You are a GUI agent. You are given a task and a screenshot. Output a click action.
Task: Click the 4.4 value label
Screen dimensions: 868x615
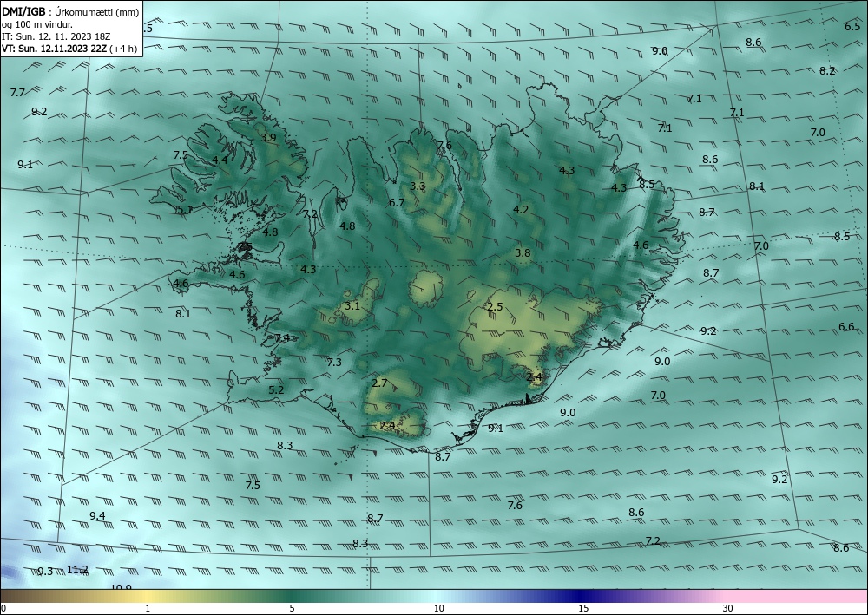click(x=220, y=160)
